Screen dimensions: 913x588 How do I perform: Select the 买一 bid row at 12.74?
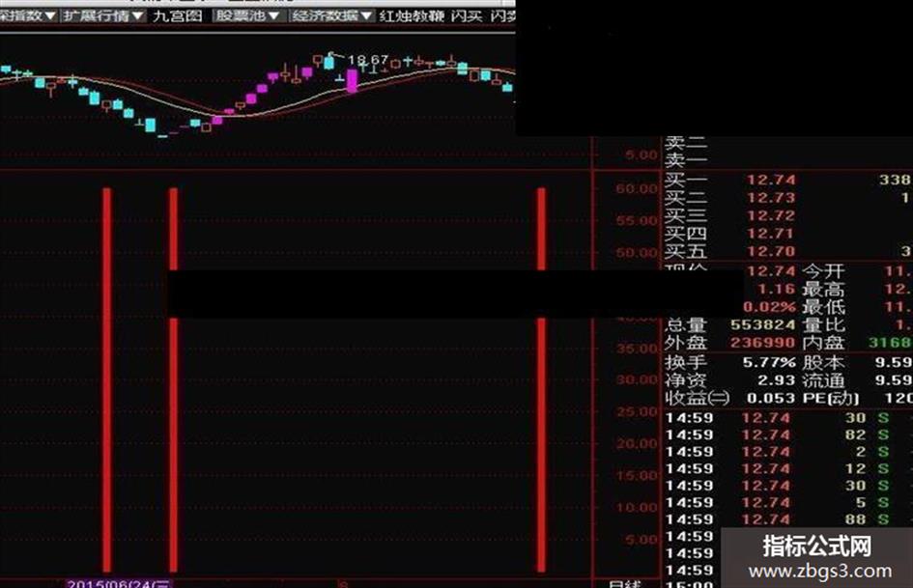pyautogui.click(x=787, y=180)
